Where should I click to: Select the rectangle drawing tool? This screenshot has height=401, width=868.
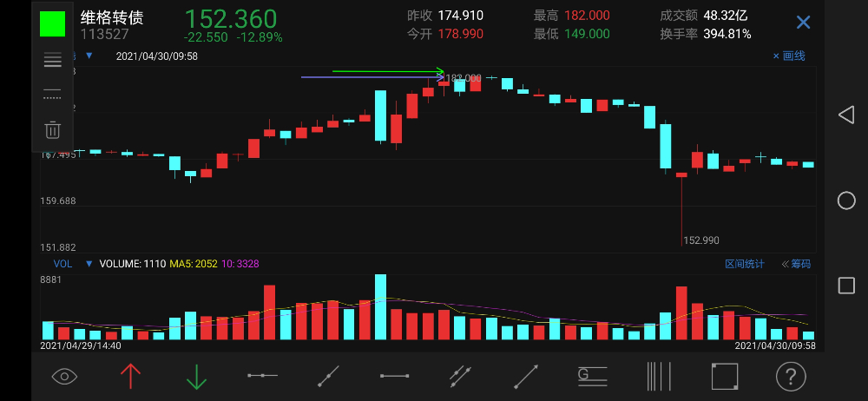pyautogui.click(x=725, y=377)
